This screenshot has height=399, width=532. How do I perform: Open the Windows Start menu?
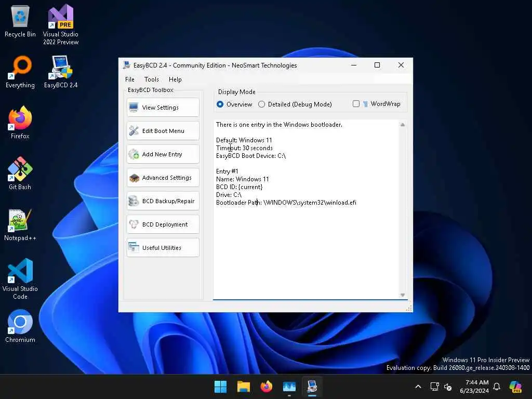pyautogui.click(x=220, y=387)
